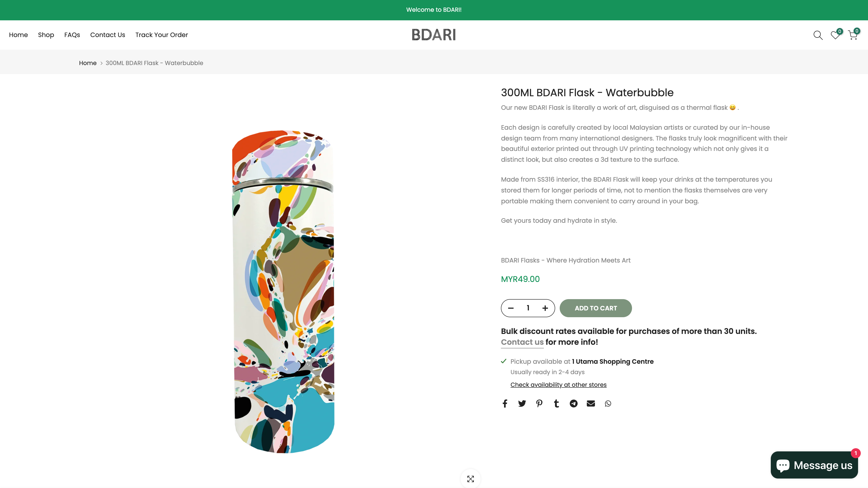868x488 pixels.
Task: Increase quantity with plus stepper
Action: tap(545, 308)
